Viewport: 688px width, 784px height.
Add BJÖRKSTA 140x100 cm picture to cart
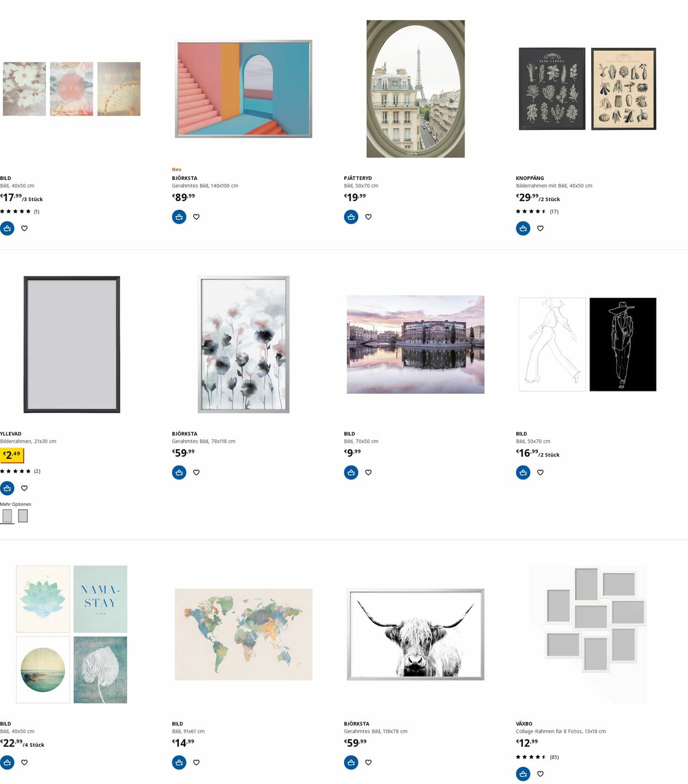179,217
